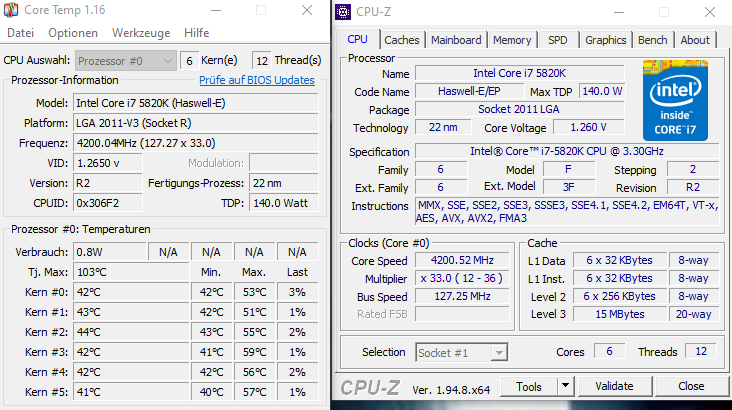Click the Close button in CPU-Z
Image resolution: width=732 pixels, height=410 pixels.
pyautogui.click(x=691, y=387)
